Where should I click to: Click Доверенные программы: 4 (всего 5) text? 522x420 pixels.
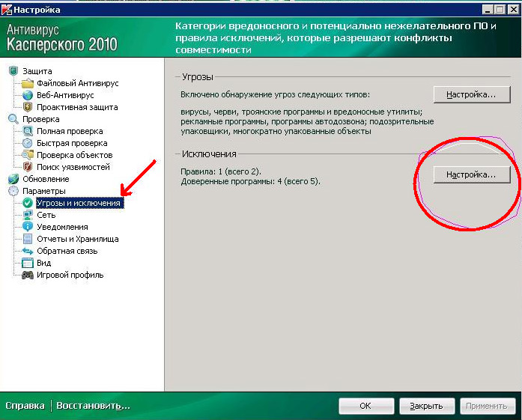[250, 182]
